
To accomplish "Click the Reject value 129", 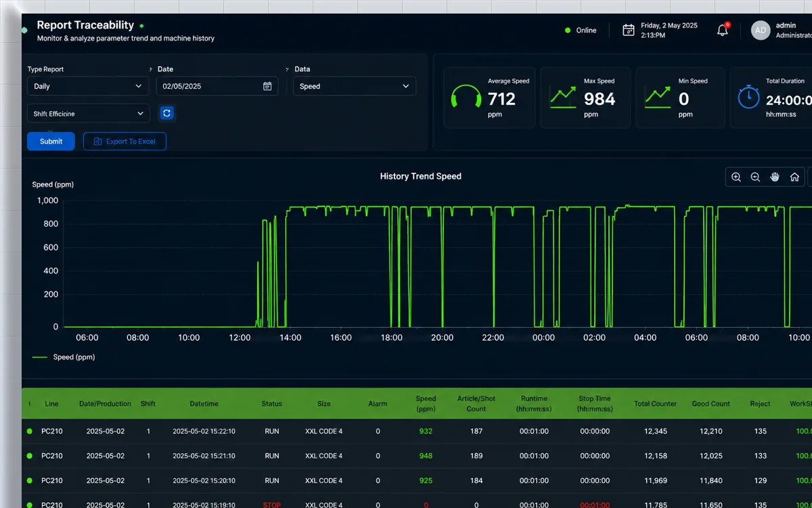I will pos(761,481).
